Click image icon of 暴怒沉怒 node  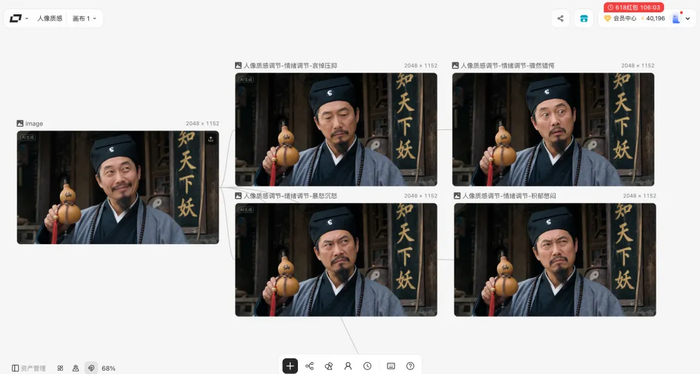click(238, 196)
